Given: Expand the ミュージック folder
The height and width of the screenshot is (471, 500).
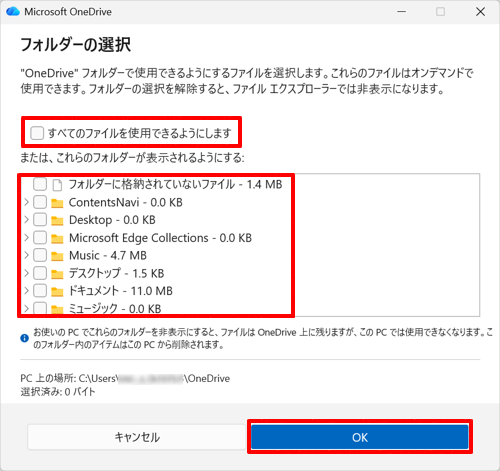Looking at the screenshot, I should (x=27, y=309).
